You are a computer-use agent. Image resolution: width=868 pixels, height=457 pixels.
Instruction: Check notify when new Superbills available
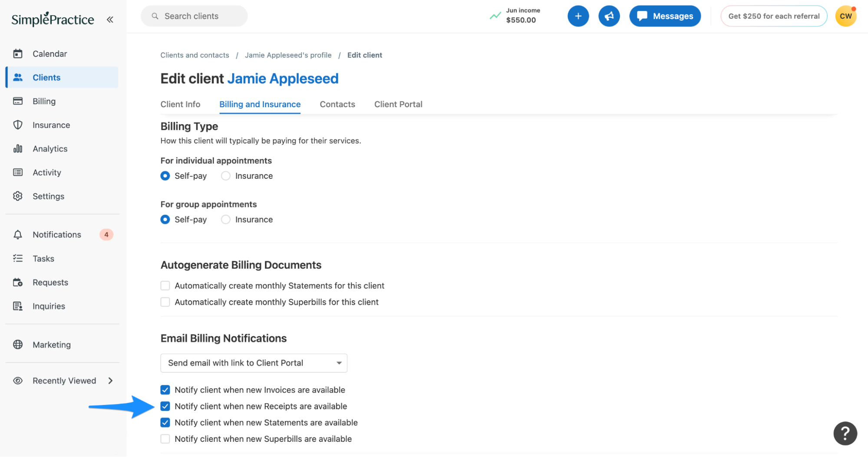pos(165,439)
